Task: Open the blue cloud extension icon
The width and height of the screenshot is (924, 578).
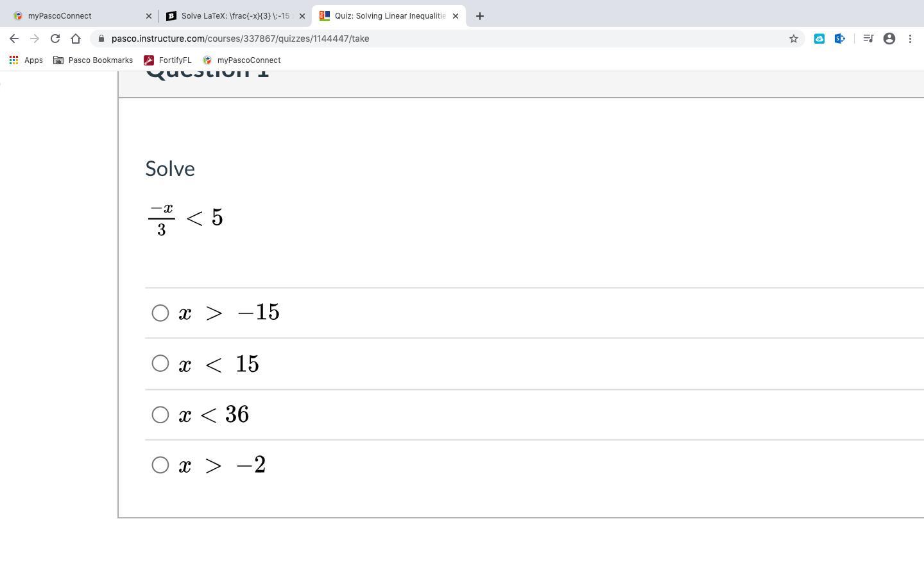Action: pyautogui.click(x=819, y=39)
